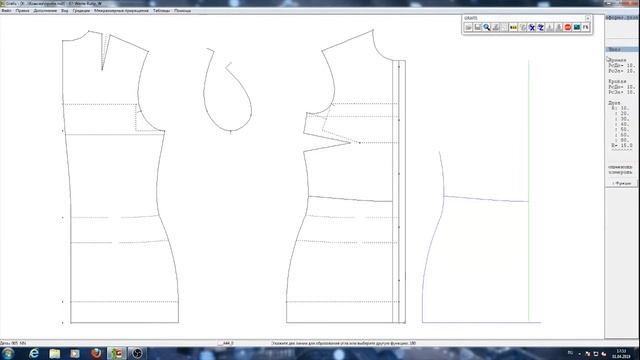This screenshot has width=640, height=360.
Task: Click the back bodice shoulder dart
Action: tap(105, 52)
